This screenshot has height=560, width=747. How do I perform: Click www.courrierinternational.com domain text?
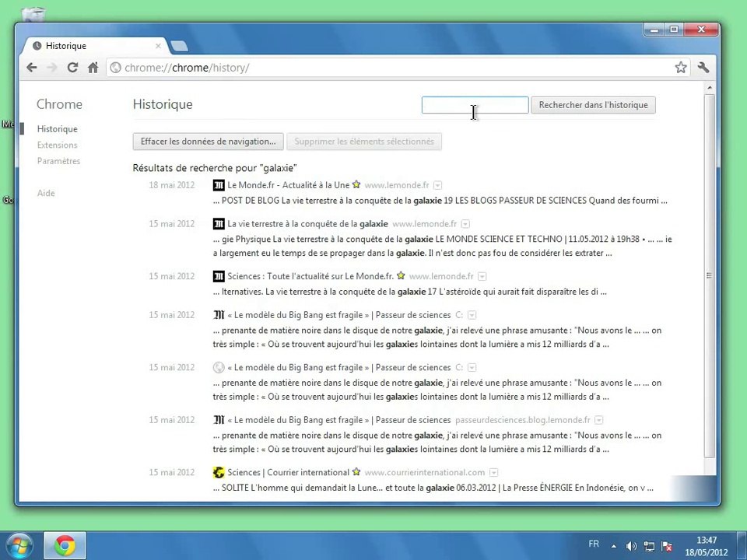coord(425,472)
